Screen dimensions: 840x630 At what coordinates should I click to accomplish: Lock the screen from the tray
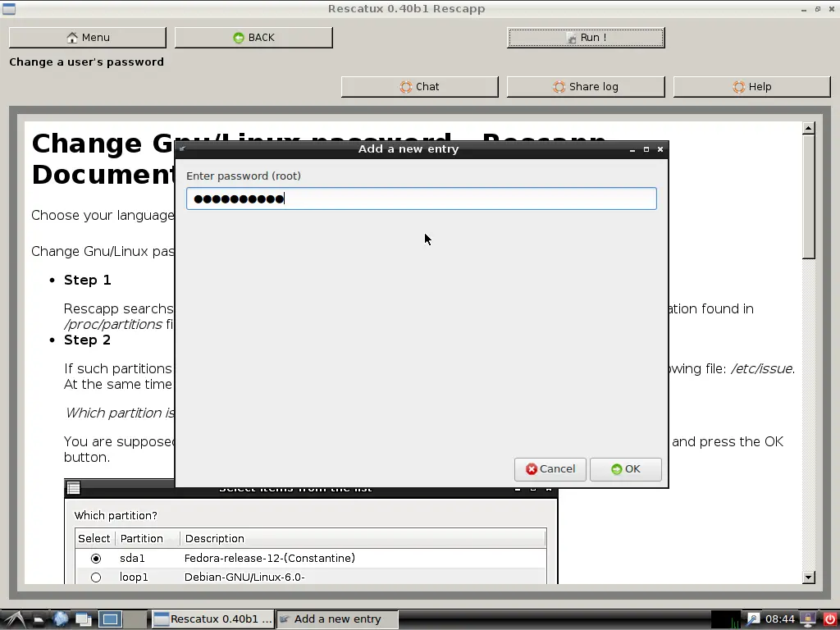808,619
